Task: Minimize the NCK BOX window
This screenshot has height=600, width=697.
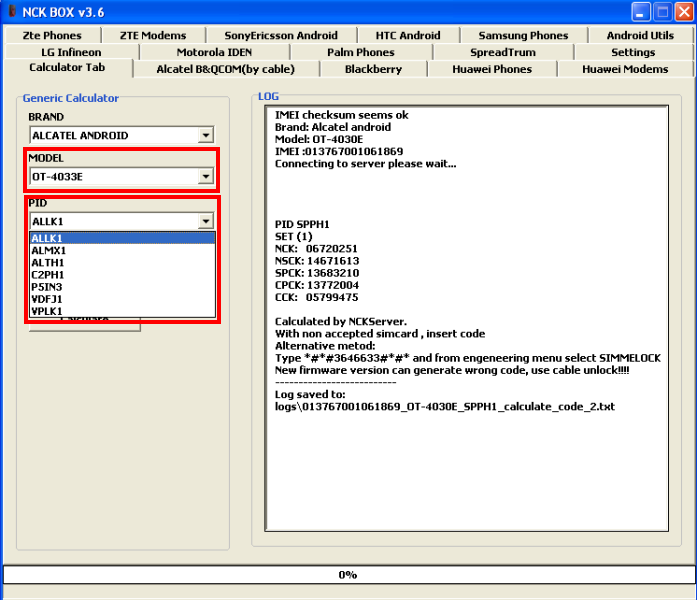Action: [x=642, y=12]
